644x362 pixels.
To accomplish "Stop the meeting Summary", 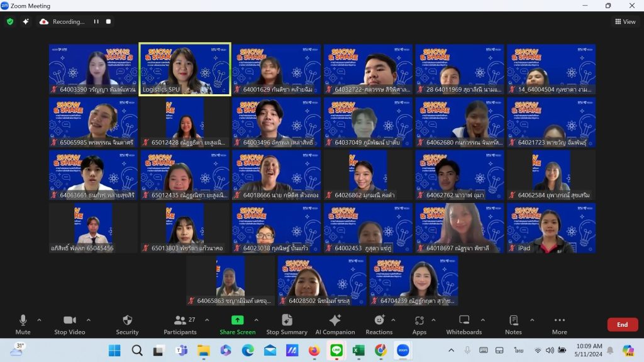I will tap(287, 325).
